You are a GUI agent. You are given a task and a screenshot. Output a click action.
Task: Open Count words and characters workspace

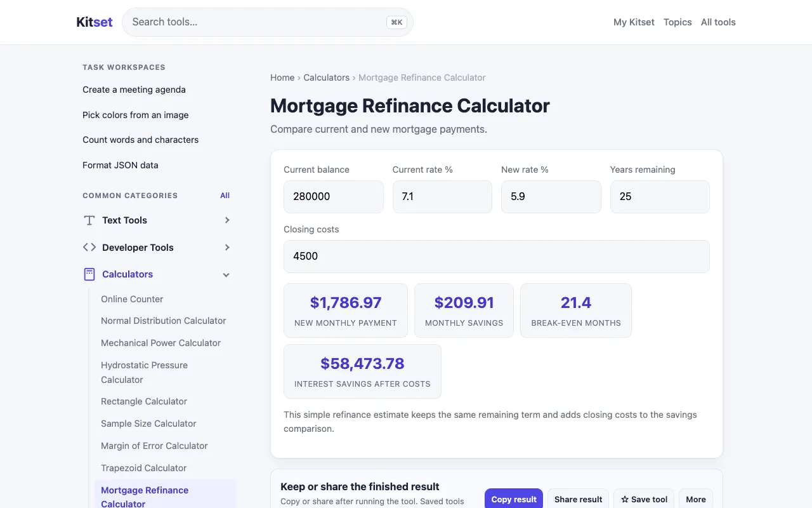point(141,140)
